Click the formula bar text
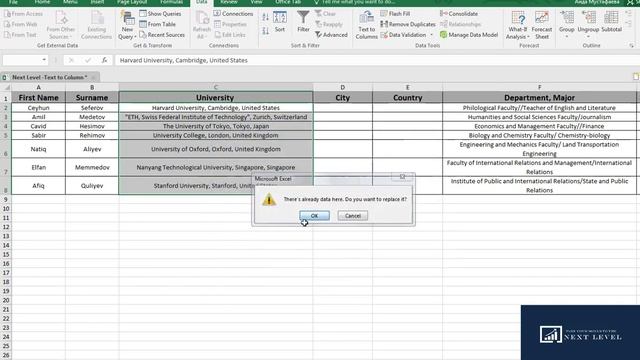Image resolution: width=640 pixels, height=360 pixels. click(184, 60)
